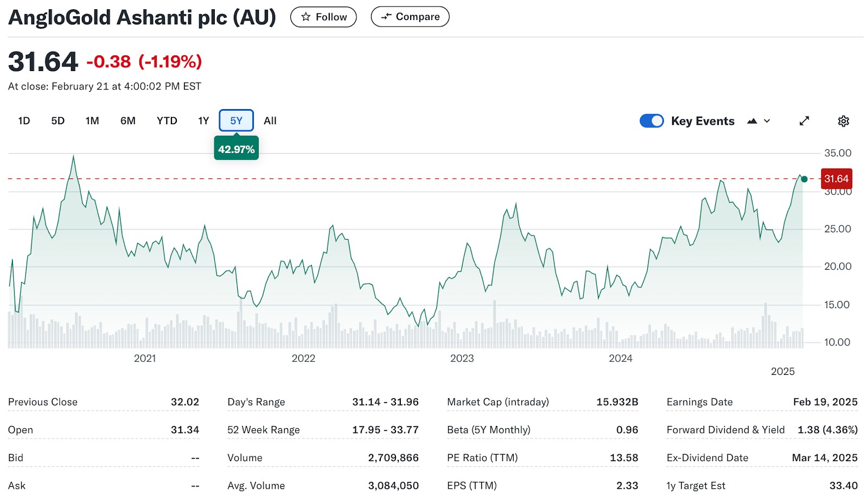This screenshot has width=868, height=497.
Task: Click the PE Ratio (TTM) label
Action: [482, 458]
